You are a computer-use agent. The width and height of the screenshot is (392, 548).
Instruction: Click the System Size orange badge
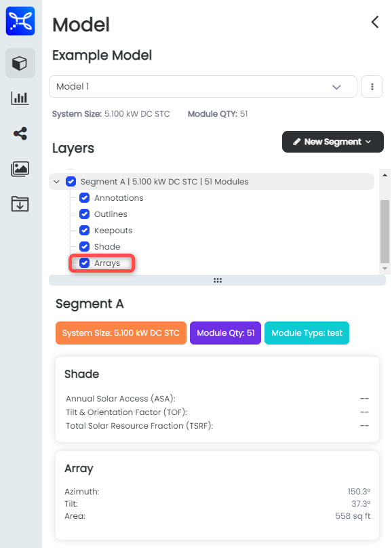(121, 333)
